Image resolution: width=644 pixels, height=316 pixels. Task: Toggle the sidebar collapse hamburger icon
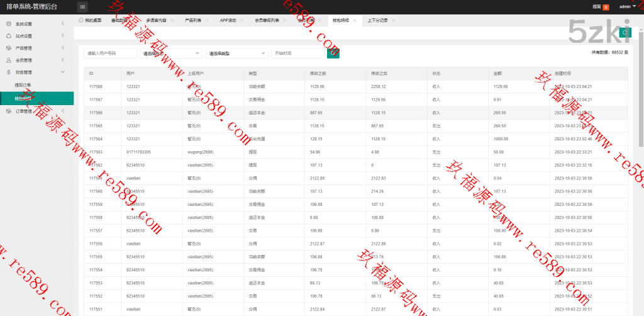83,7
